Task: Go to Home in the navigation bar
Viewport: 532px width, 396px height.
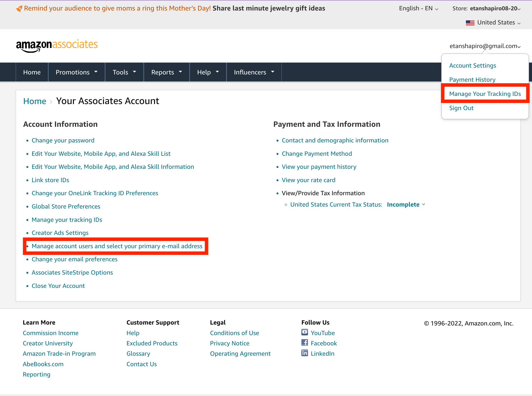Action: [32, 72]
